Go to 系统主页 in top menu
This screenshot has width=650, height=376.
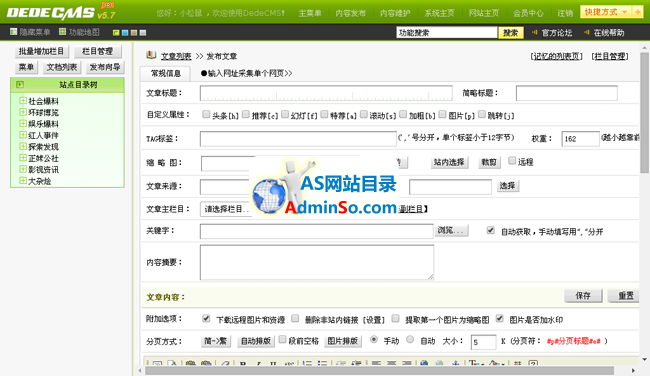pos(439,13)
